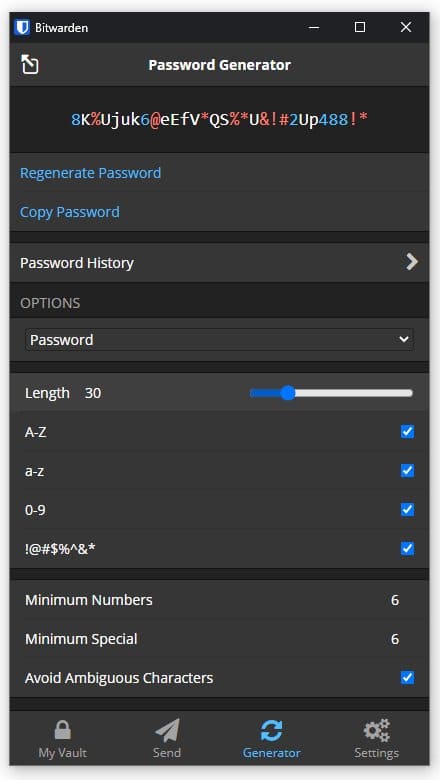Click Copy Password link

[70, 212]
